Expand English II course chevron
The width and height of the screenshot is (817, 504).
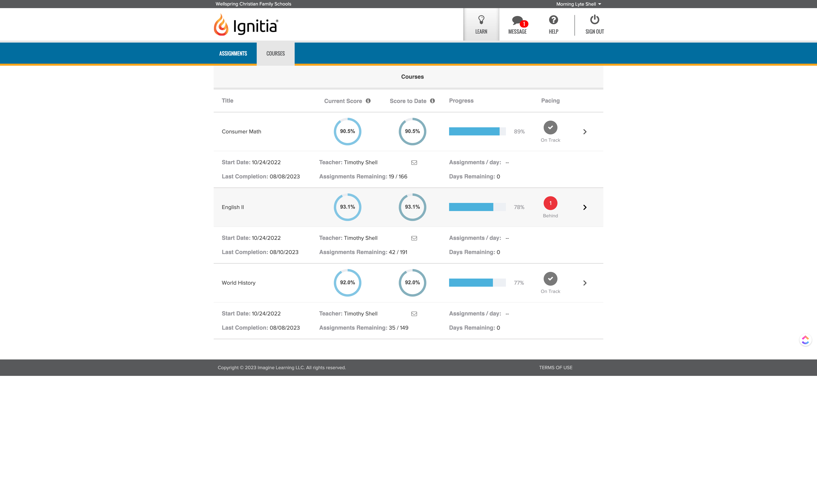[x=585, y=207]
